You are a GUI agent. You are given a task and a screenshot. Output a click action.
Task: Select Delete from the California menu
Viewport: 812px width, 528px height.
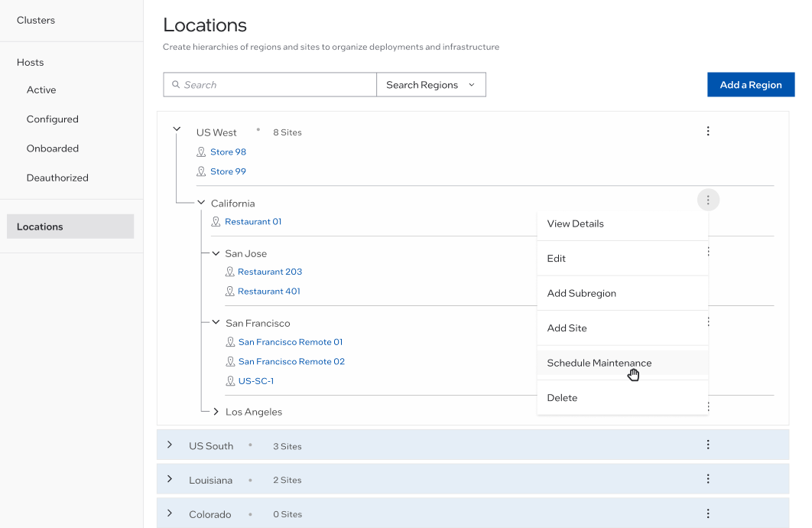[562, 398]
